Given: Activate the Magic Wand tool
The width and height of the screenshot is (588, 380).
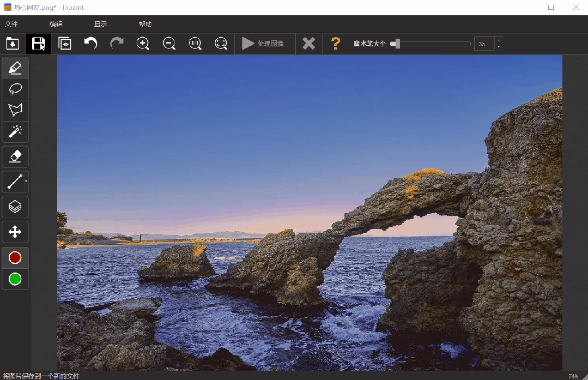Looking at the screenshot, I should [x=15, y=131].
